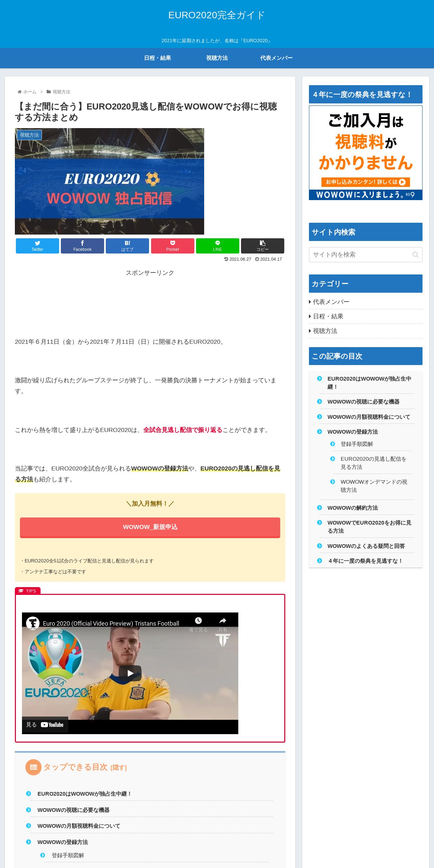Click the ホーム breadcrumb link
434x868 pixels.
click(29, 92)
